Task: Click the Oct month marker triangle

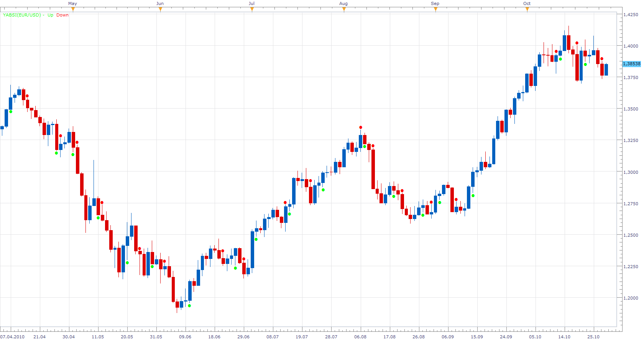Action: point(527,10)
